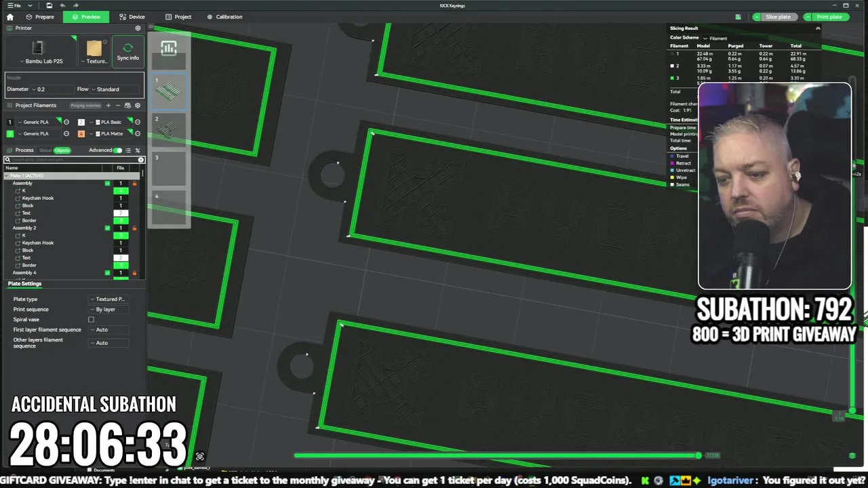Open Print sequence By layer dropdown
The width and height of the screenshot is (868, 488).
pyautogui.click(x=108, y=309)
